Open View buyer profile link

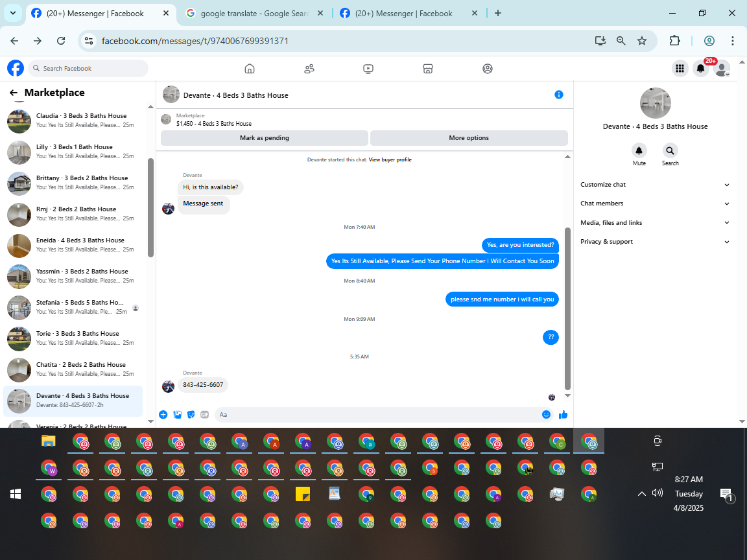coord(390,160)
